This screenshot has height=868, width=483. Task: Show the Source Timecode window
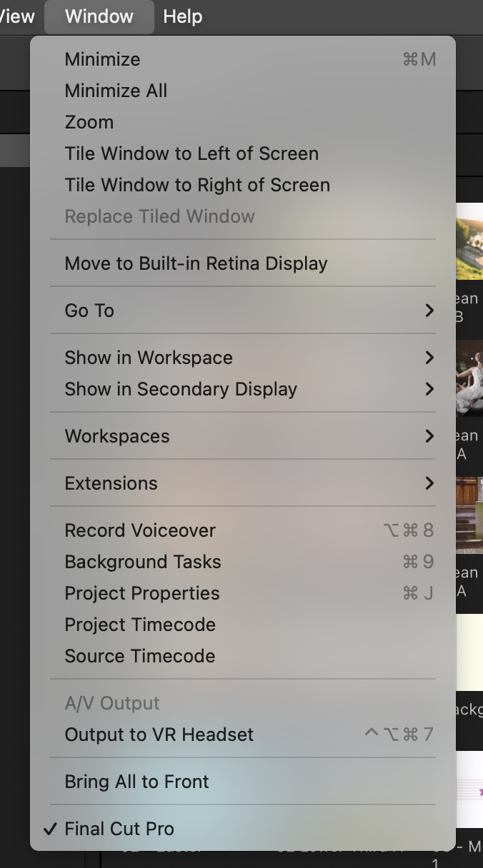coord(139,656)
